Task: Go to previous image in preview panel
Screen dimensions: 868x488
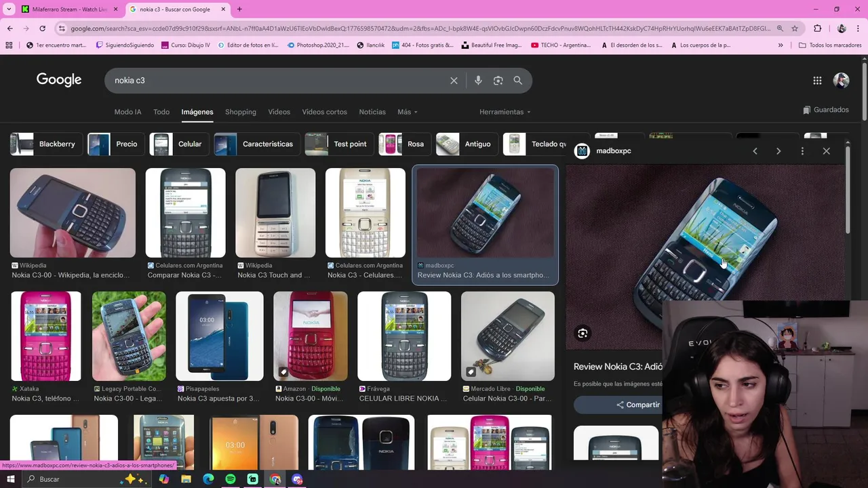Action: pos(755,151)
